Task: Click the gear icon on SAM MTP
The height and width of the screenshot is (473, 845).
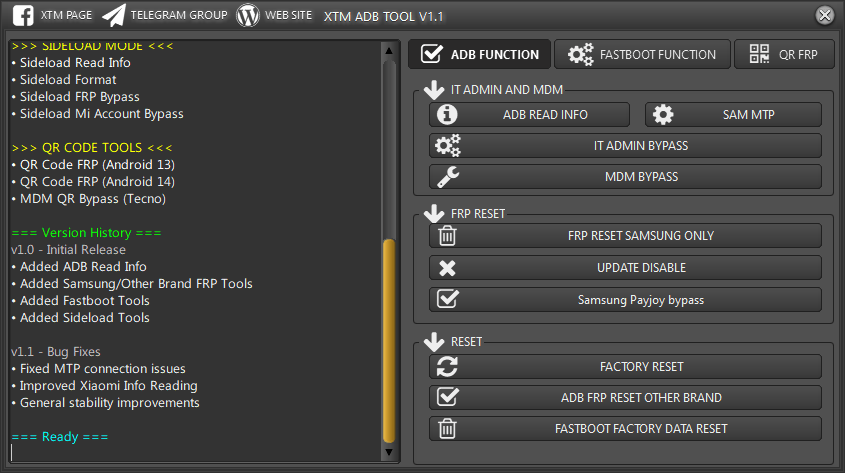Action: point(663,115)
